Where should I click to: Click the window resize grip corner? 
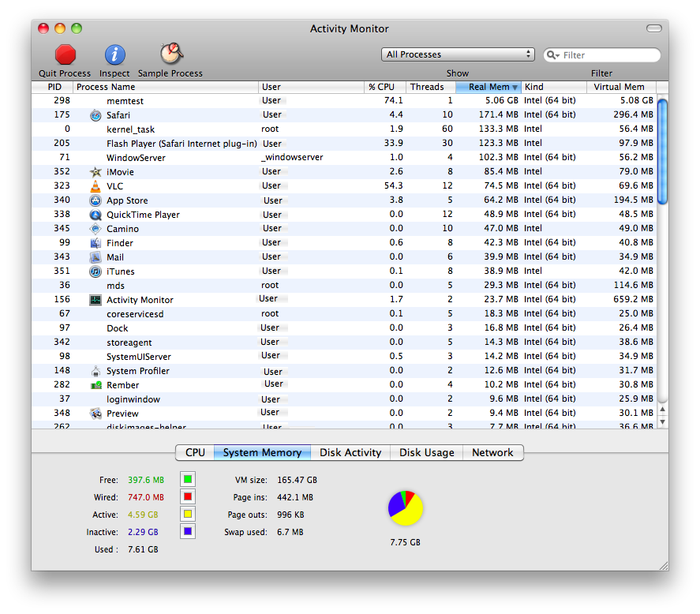tap(664, 565)
